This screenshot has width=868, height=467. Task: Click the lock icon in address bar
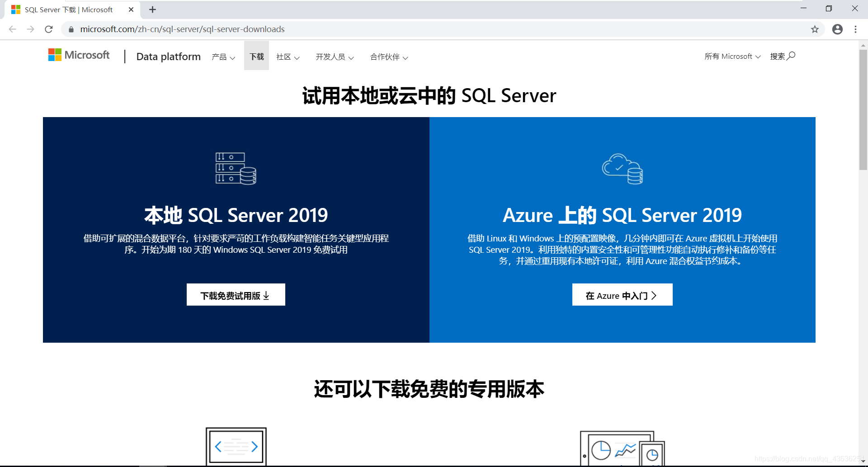71,29
